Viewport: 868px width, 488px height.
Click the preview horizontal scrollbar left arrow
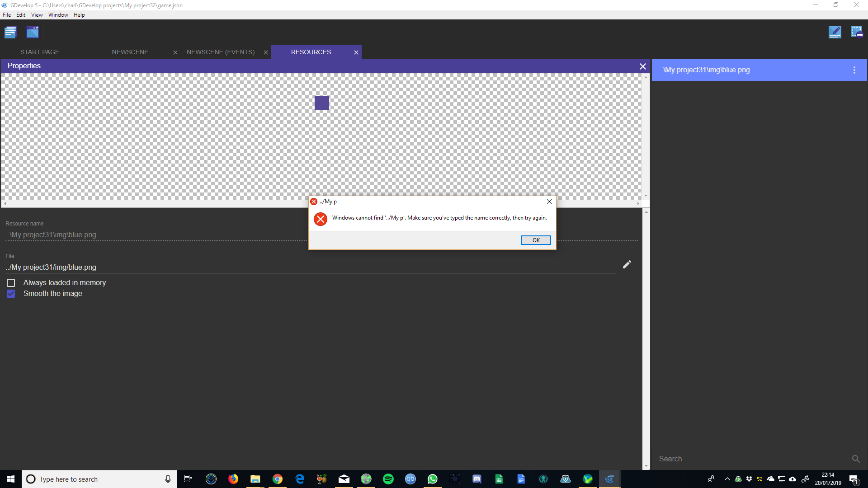point(5,204)
